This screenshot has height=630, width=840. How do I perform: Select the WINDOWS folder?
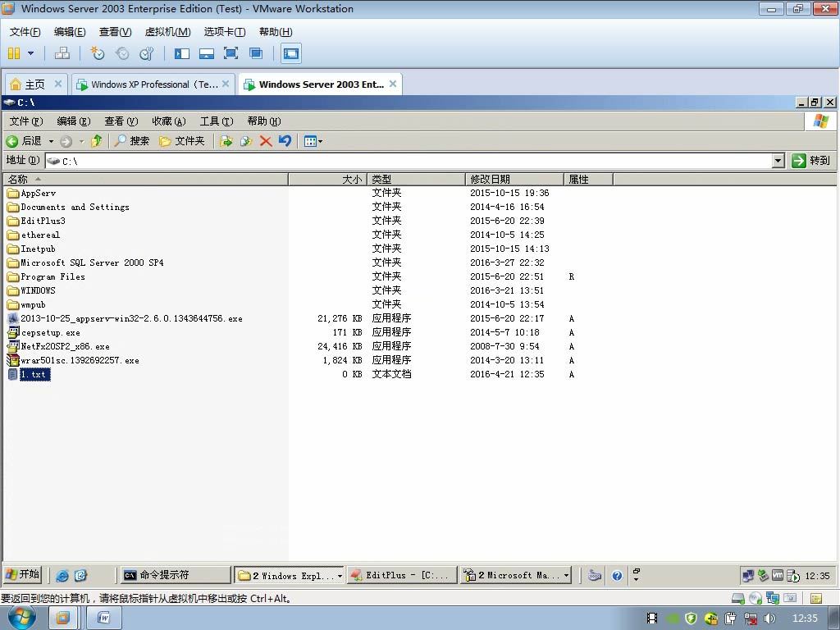pos(32,290)
